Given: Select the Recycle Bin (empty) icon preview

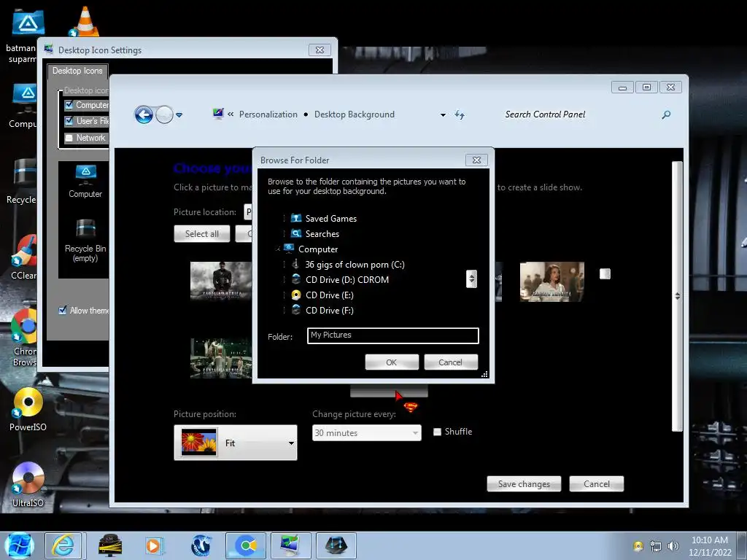Looking at the screenshot, I should click(x=85, y=241).
